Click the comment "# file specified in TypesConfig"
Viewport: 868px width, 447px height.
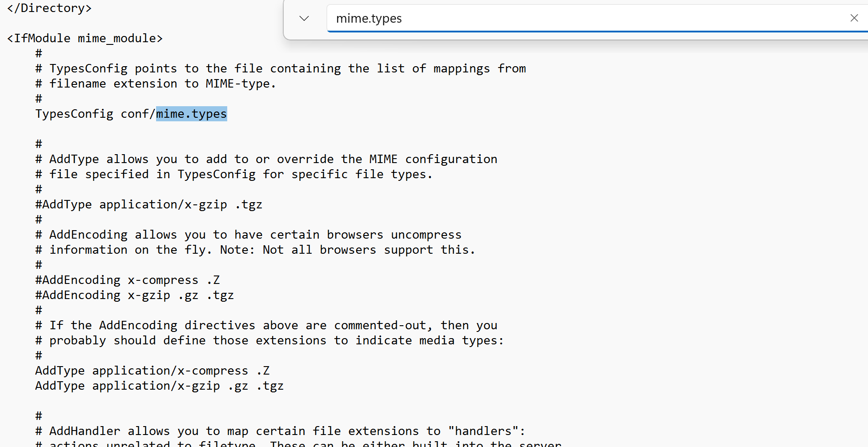(x=234, y=174)
